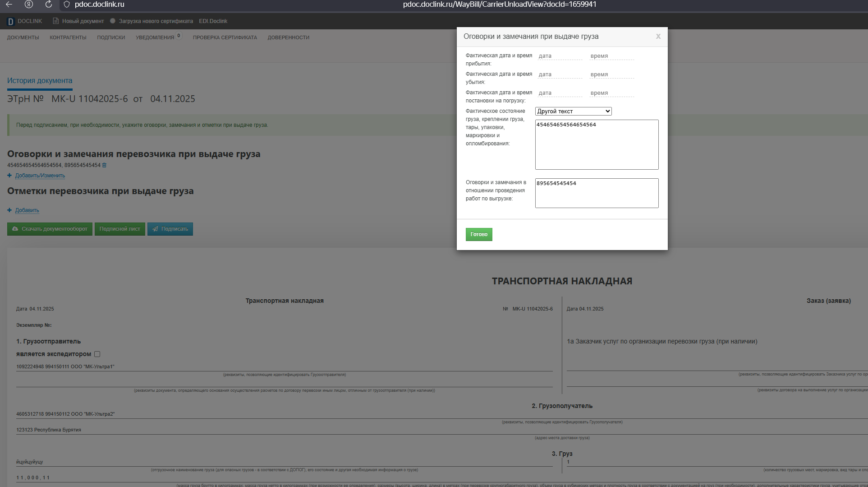Click the Добавить/Изменить link
The height and width of the screenshot is (487, 868).
[40, 176]
